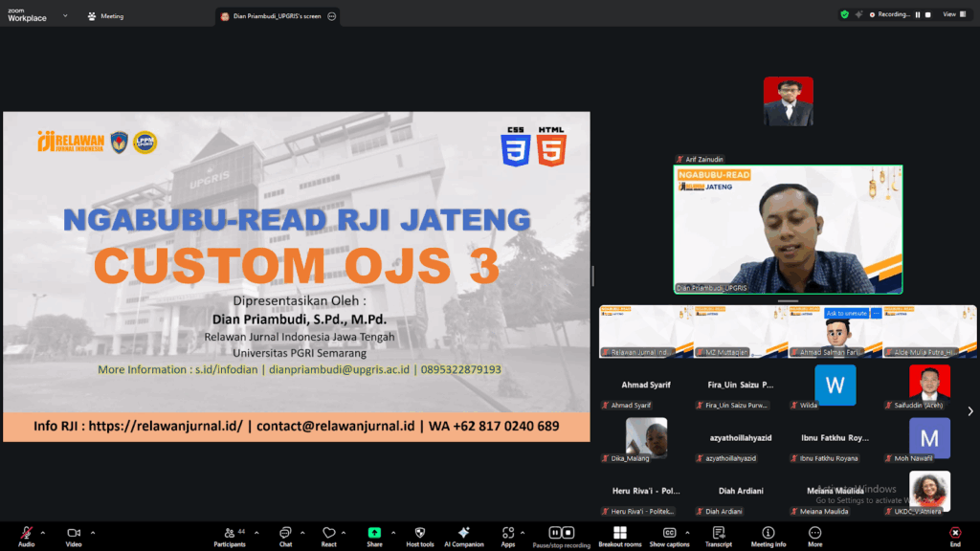Click the red End meeting button
980x551 pixels.
[954, 534]
